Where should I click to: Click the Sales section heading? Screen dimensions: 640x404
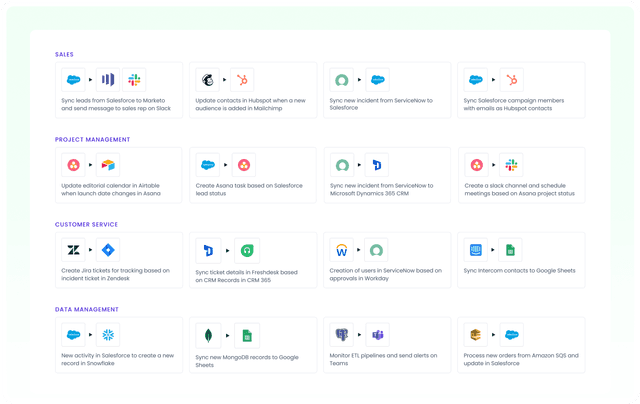(x=64, y=54)
